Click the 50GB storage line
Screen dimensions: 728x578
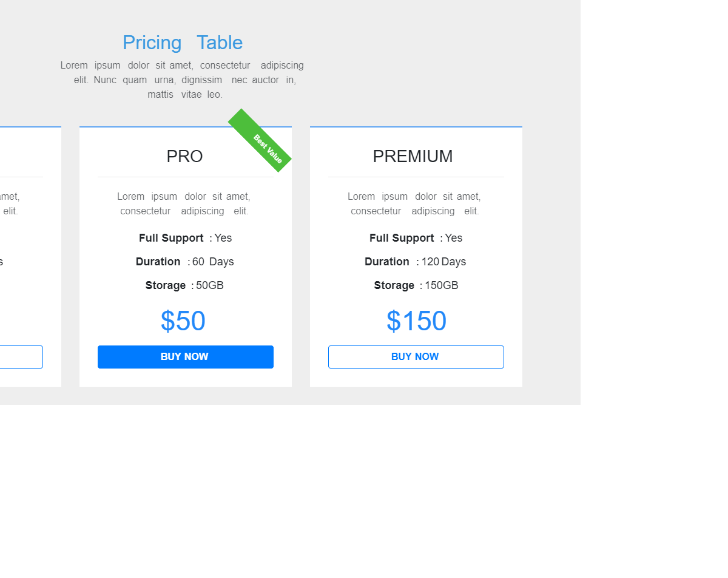[x=185, y=285]
